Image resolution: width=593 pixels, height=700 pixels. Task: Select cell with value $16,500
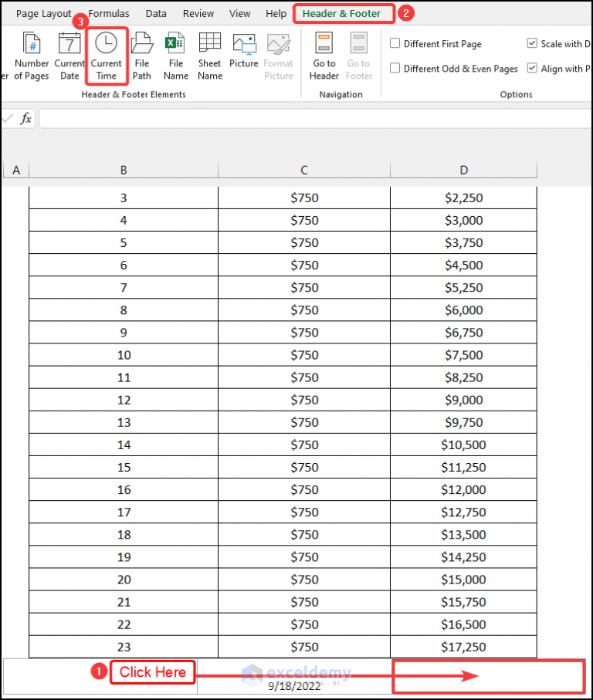pyautogui.click(x=463, y=624)
